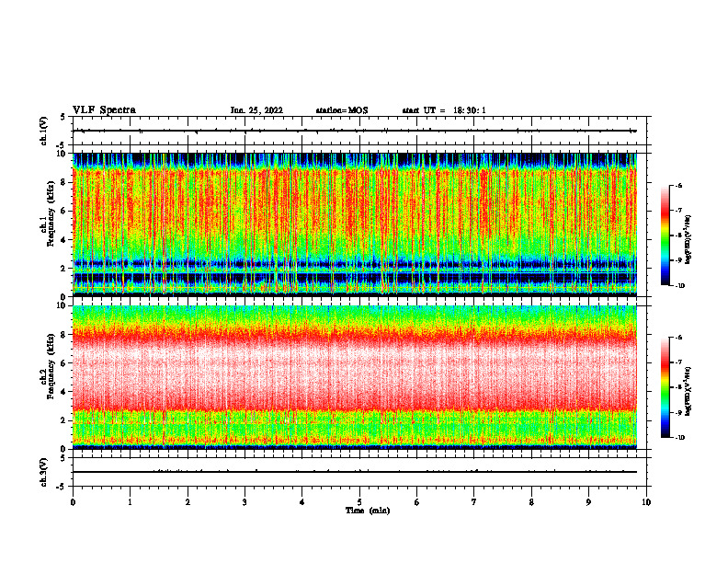Click the "station=MOS" header label
The image size is (728, 563).
pos(342,110)
